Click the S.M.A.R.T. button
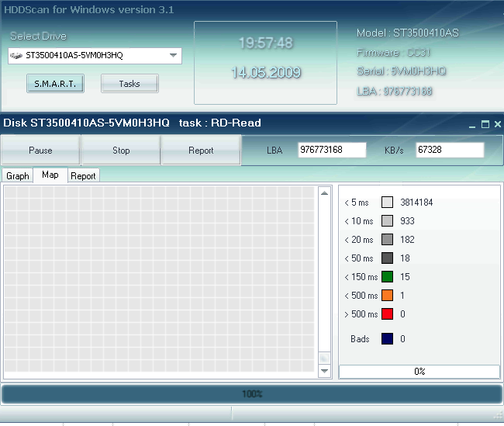The height and width of the screenshot is (426, 504). pos(55,84)
